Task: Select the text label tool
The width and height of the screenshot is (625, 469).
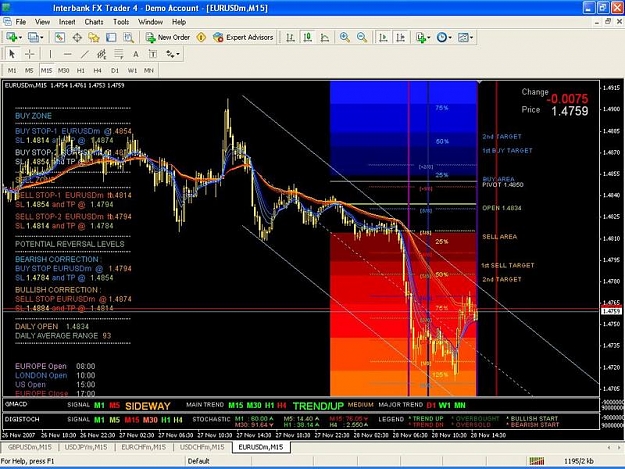Action: tap(153, 54)
